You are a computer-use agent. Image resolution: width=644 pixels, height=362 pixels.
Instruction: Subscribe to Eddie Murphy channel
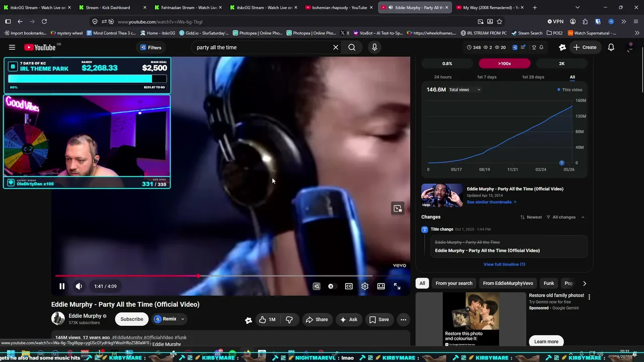point(132,319)
